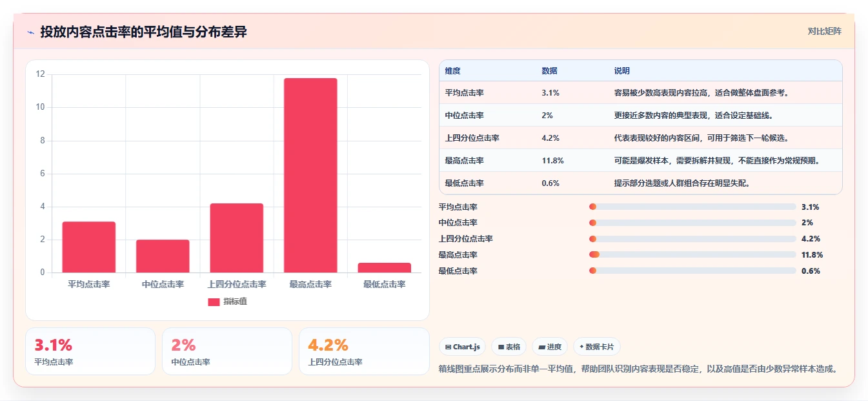Click the 2% 中位点击率 stat card
The image size is (868, 401).
227,351
